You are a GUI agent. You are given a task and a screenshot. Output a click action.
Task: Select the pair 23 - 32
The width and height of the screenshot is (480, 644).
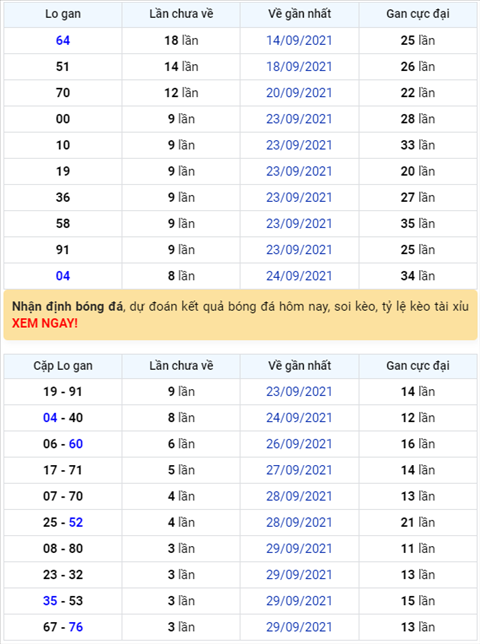tap(63, 575)
